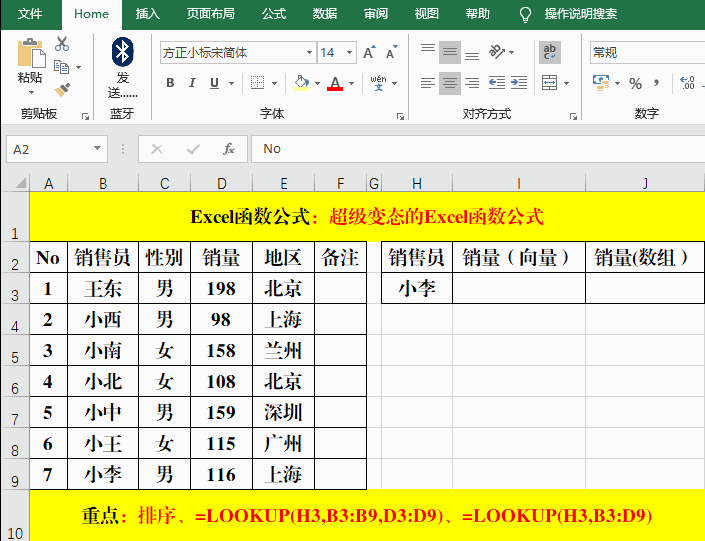Toggle center horizontal alignment
Viewport: 705px width, 541px height.
(x=449, y=83)
